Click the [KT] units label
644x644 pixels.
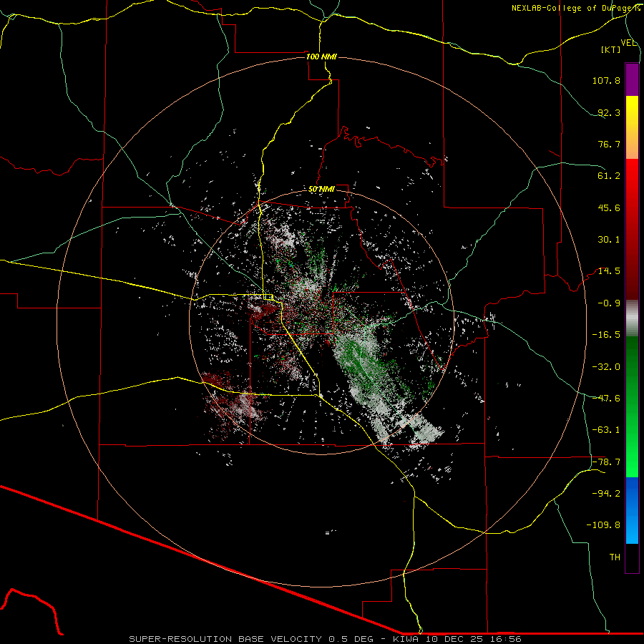610,49
